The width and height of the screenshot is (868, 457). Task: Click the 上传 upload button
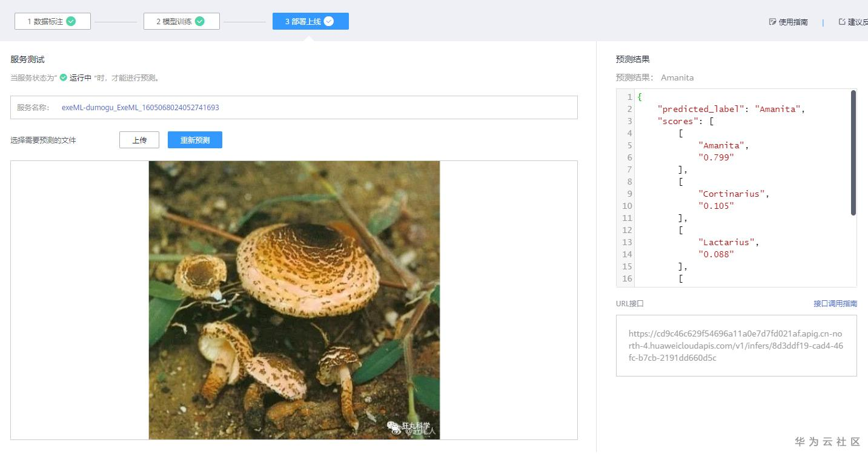139,140
